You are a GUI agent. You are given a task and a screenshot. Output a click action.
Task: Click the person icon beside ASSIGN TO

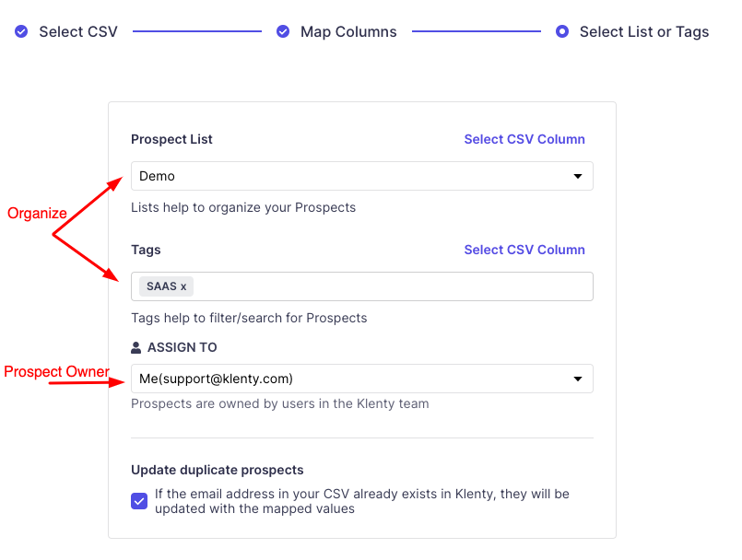136,348
